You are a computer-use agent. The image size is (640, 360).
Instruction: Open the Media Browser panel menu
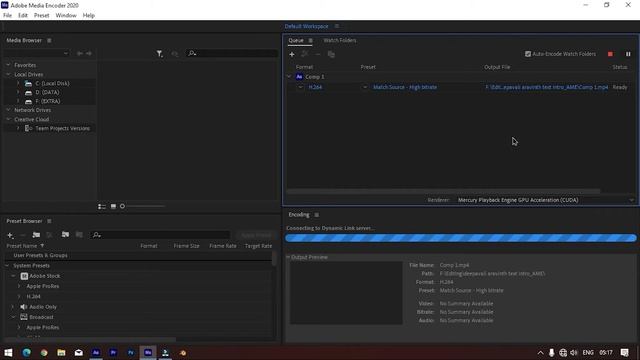click(49, 40)
